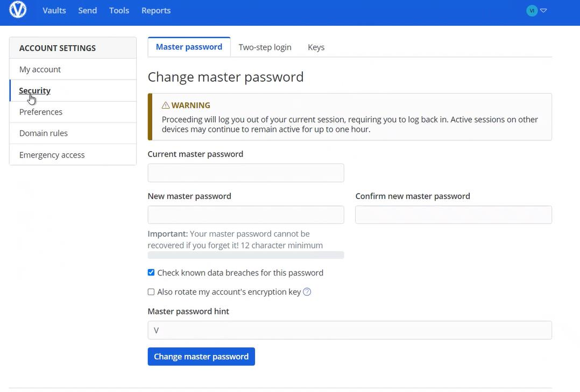The height and width of the screenshot is (392, 580).
Task: Enable rotate account encryption key checkbox
Action: point(151,292)
